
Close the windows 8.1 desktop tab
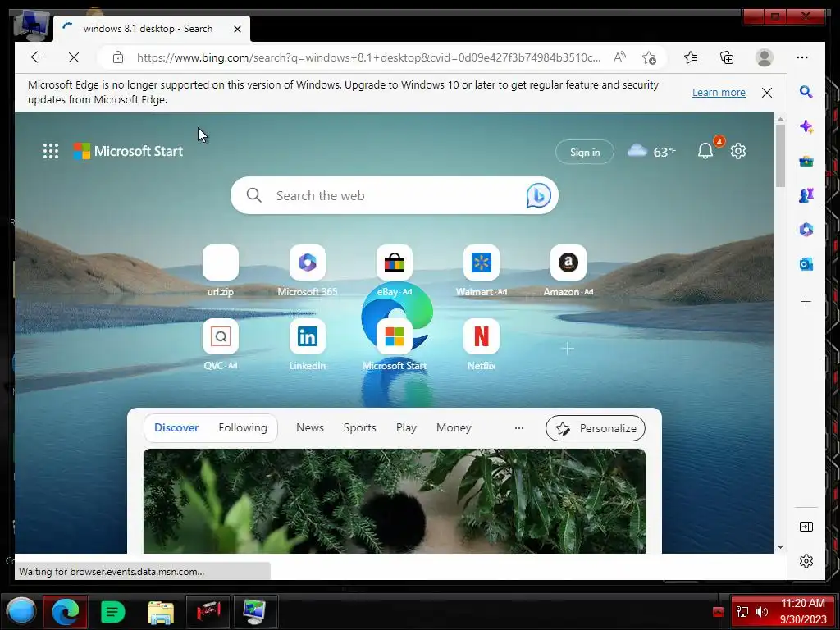coord(237,29)
